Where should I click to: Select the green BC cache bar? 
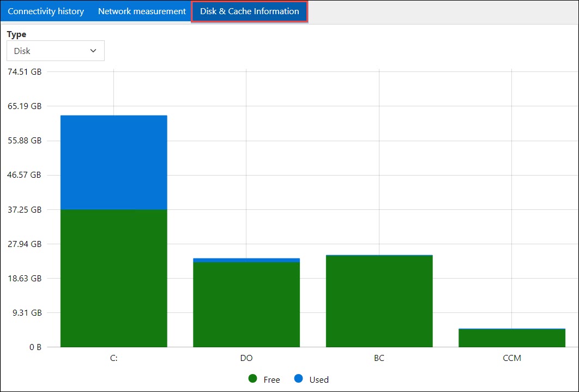[x=379, y=301]
